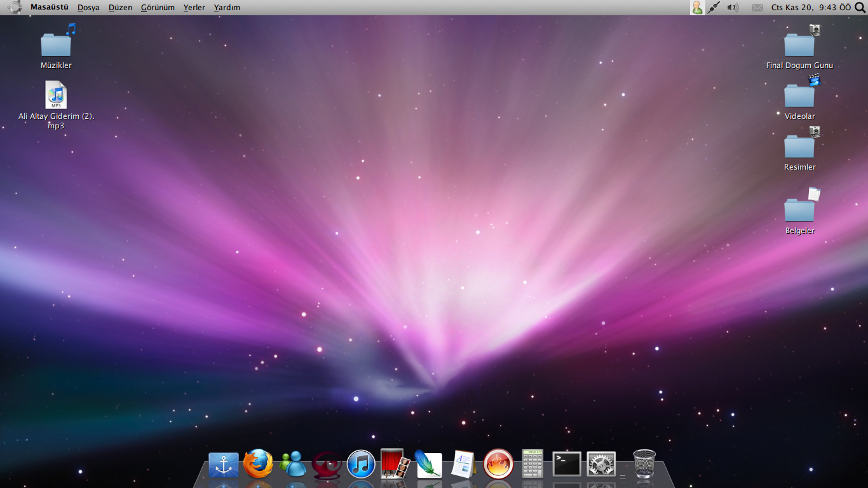Screen dimensions: 868x488
Task: Open the blue music note player
Action: point(361,464)
